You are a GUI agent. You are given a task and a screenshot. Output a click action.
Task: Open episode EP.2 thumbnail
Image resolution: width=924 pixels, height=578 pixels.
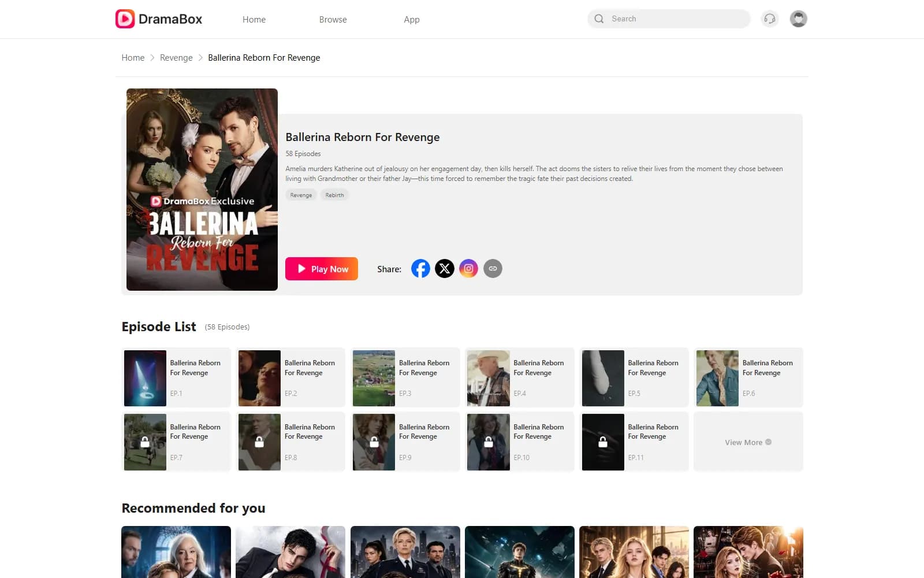259,378
